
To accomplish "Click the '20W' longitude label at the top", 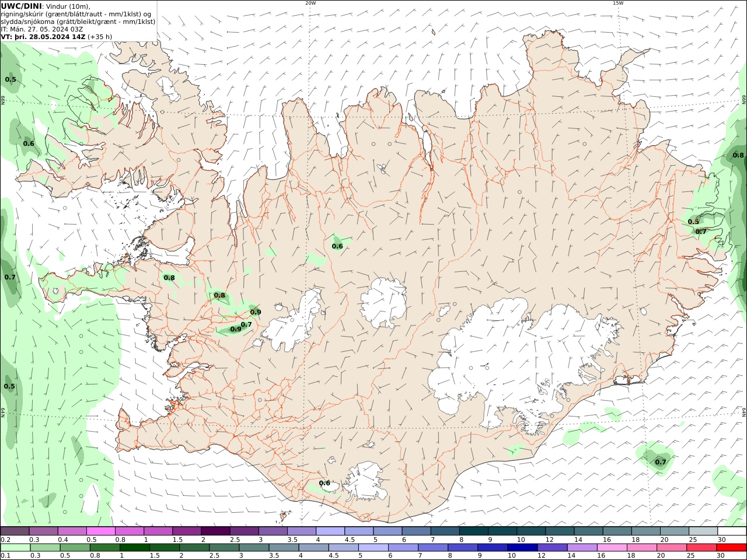I will click(x=310, y=3).
